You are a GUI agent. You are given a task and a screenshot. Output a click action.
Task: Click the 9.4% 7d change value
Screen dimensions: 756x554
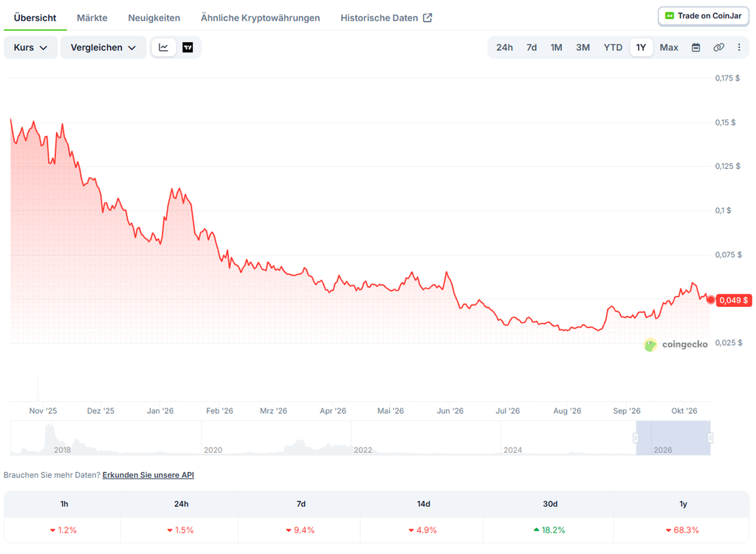click(x=300, y=530)
